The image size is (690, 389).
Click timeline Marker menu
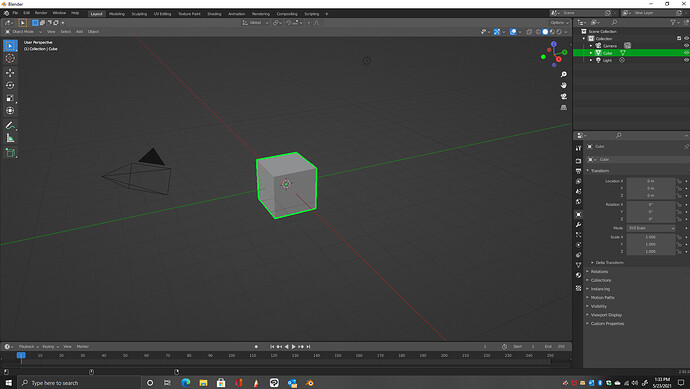[83, 347]
